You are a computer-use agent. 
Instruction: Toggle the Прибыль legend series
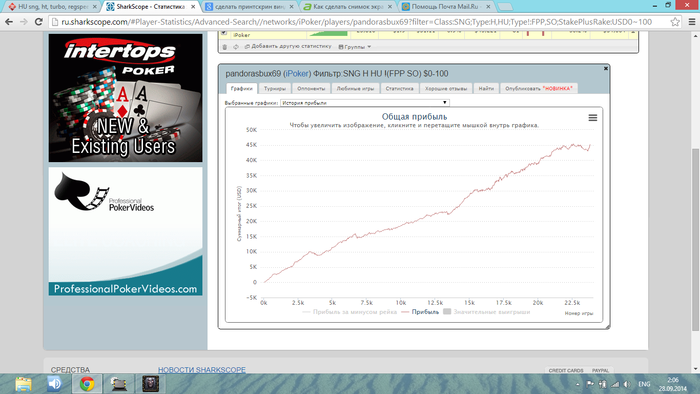click(420, 312)
